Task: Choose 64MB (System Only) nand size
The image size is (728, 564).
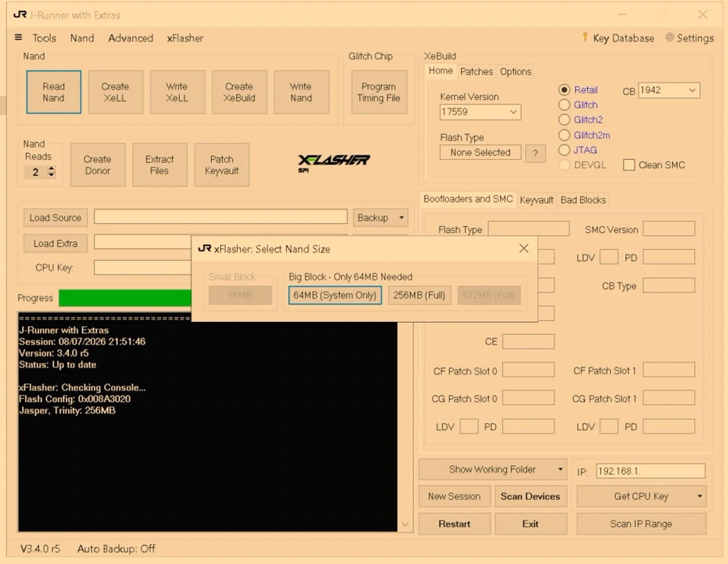Action: [x=335, y=295]
